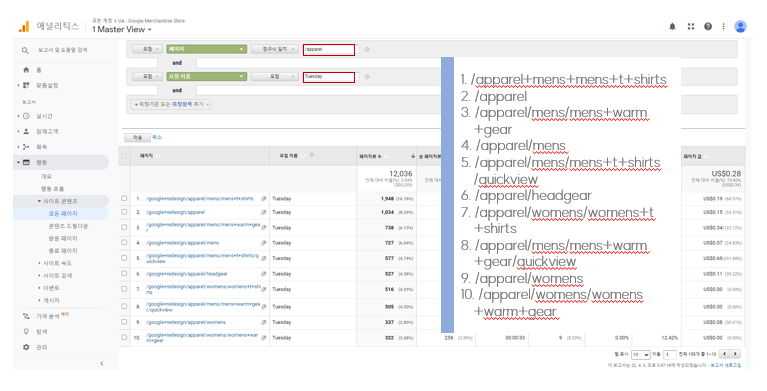Open the Behavior Overview sidebar item

pyautogui.click(x=46, y=176)
